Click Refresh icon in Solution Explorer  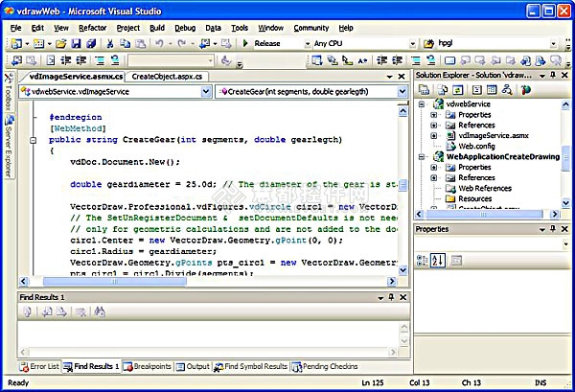[458, 90]
